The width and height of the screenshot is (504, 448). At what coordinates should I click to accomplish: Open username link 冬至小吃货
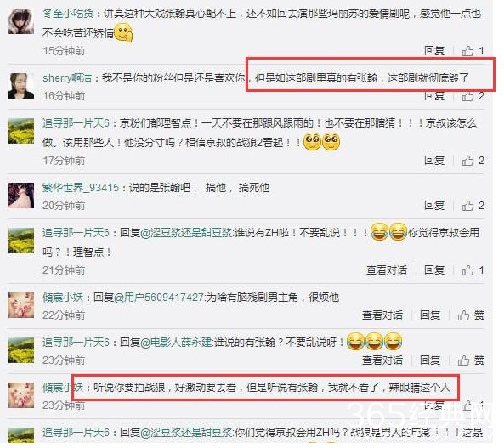(68, 14)
